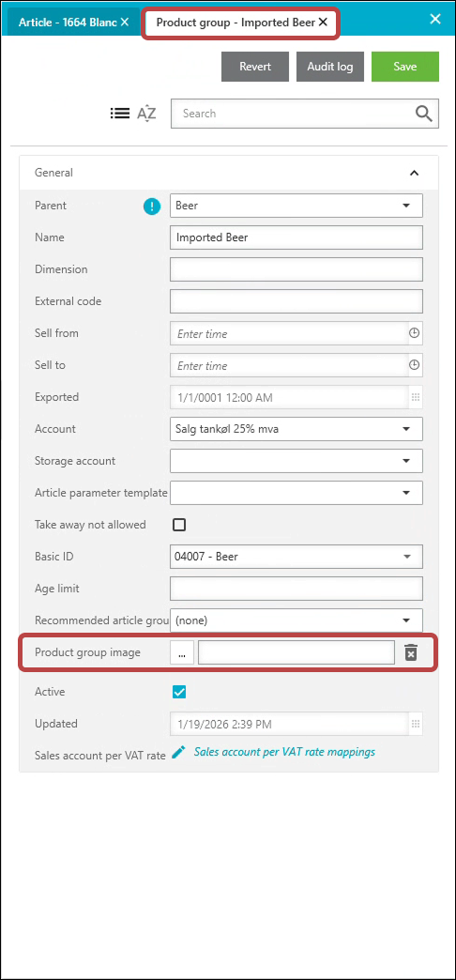Click the blue Parent info icon
This screenshot has width=456, height=980.
tap(152, 206)
